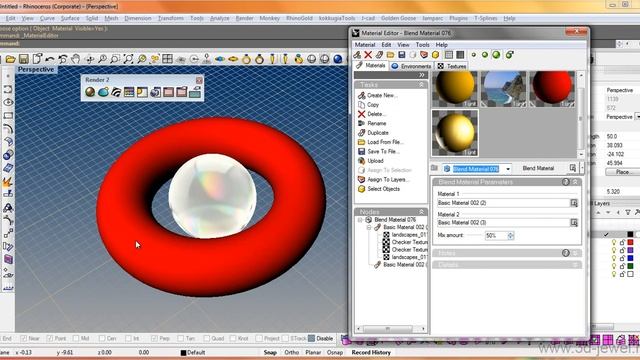Click the Perspective viewport title label
640x360 pixels.
pos(36,69)
